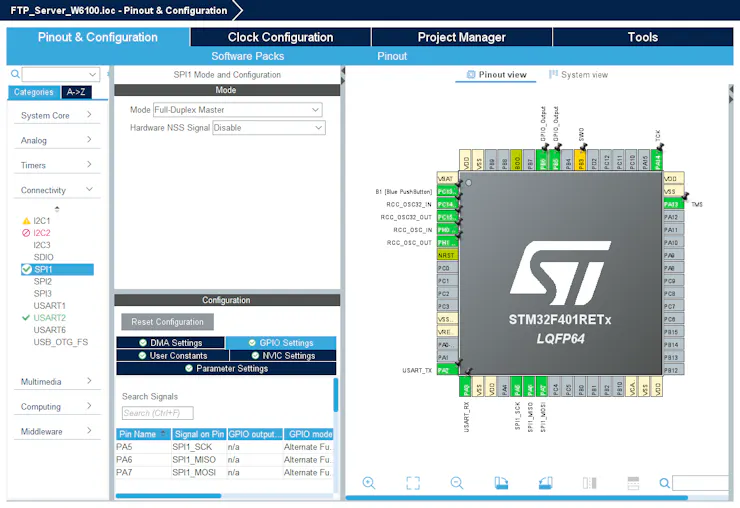Click the Reset Configuration button
Image resolution: width=740 pixels, height=508 pixels.
[x=168, y=322]
